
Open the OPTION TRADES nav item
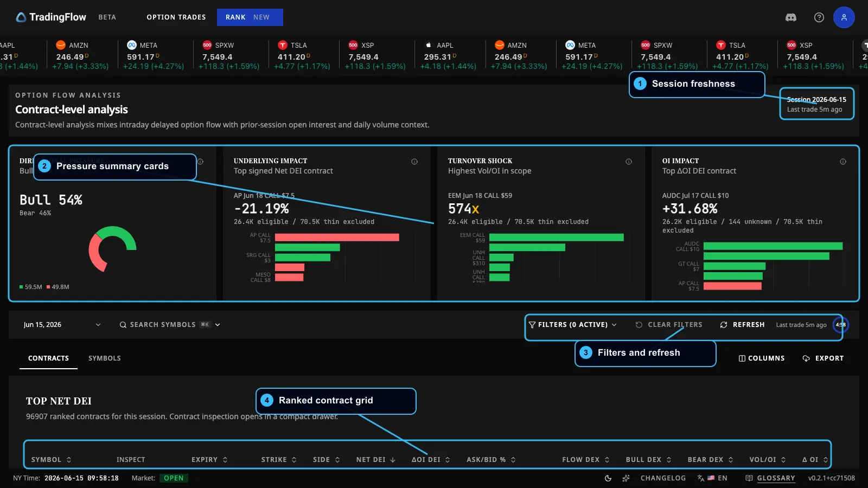click(176, 17)
